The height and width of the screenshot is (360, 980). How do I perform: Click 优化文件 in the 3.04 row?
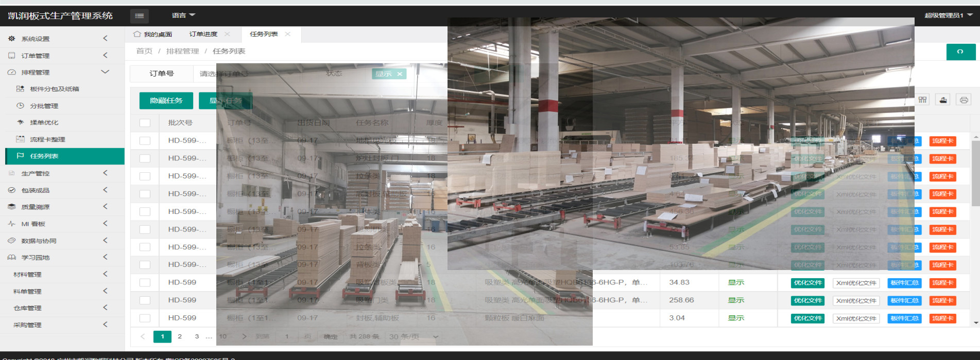click(x=808, y=318)
